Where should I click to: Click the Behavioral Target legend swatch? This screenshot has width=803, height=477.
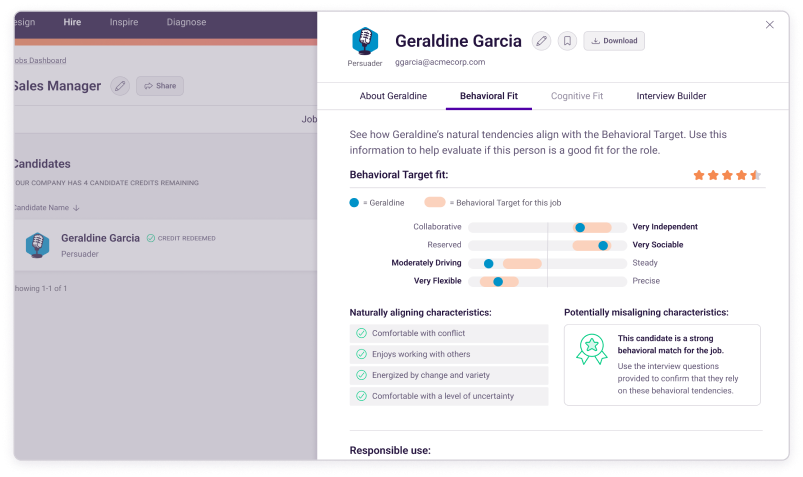click(x=435, y=202)
